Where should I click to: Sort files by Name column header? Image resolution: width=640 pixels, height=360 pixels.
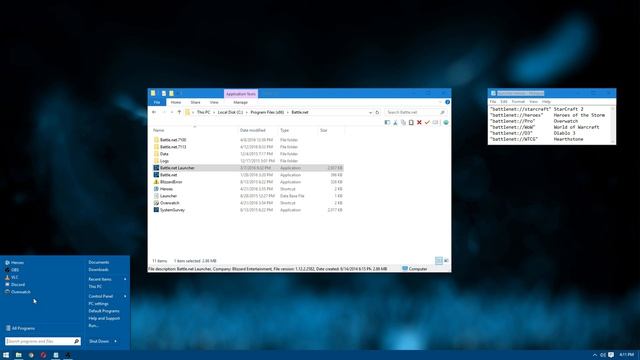tap(158, 130)
